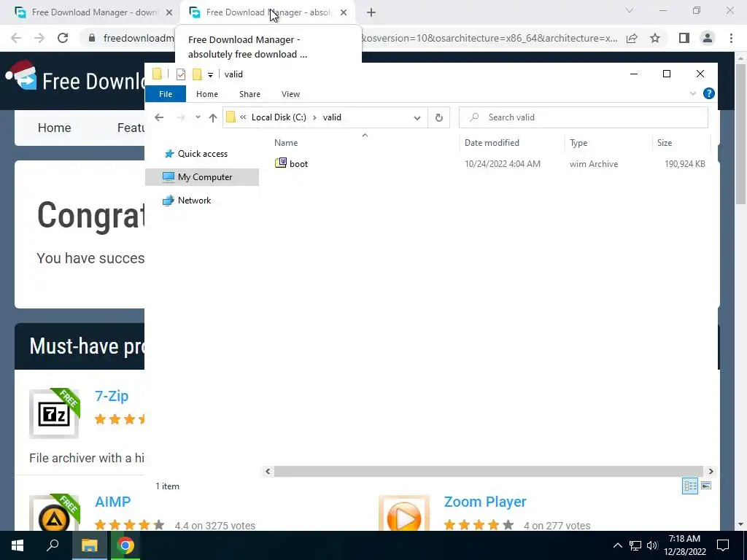Open the Zoom Player link
This screenshot has width=747, height=560.
tap(485, 502)
